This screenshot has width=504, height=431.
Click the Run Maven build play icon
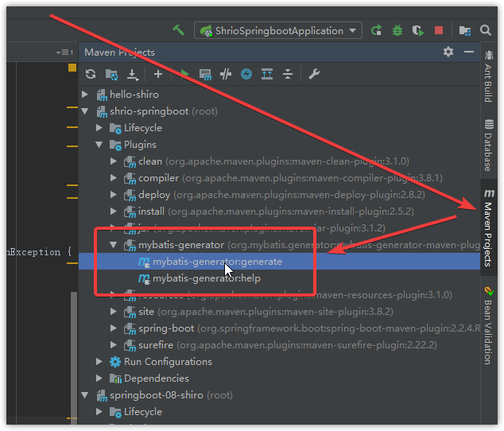[x=184, y=74]
